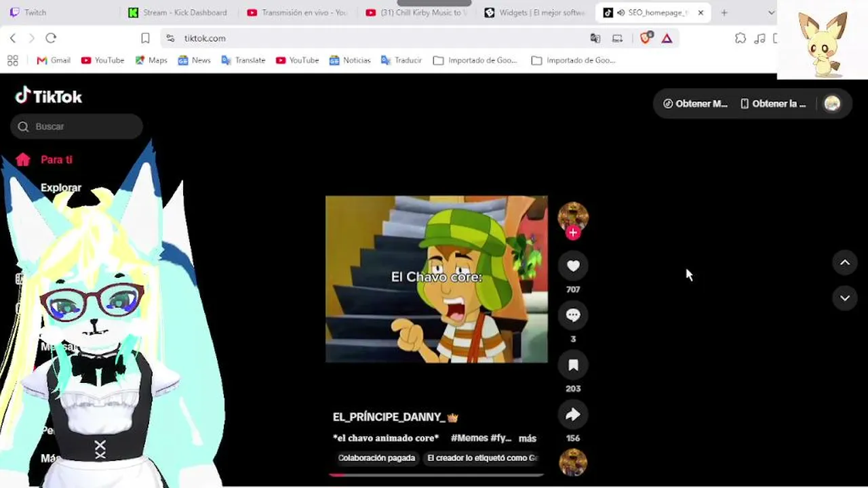Reload the TikTok page
This screenshot has height=488, width=868.
tap(51, 38)
